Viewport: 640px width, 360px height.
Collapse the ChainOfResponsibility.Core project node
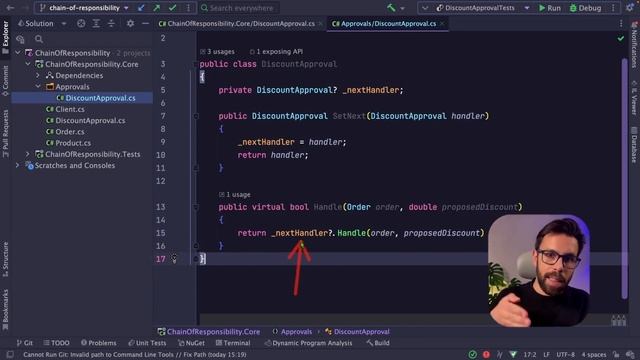[x=28, y=64]
